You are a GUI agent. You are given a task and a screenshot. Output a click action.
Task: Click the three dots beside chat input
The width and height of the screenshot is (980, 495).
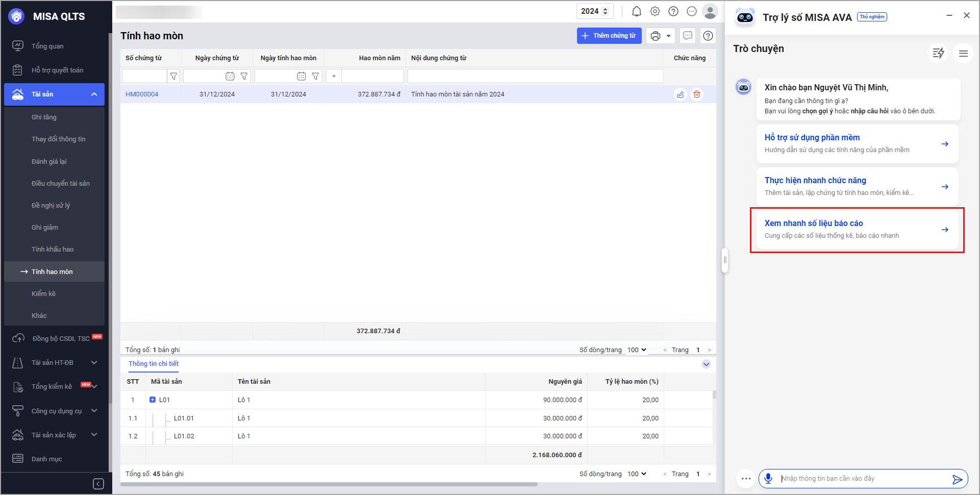pos(746,479)
